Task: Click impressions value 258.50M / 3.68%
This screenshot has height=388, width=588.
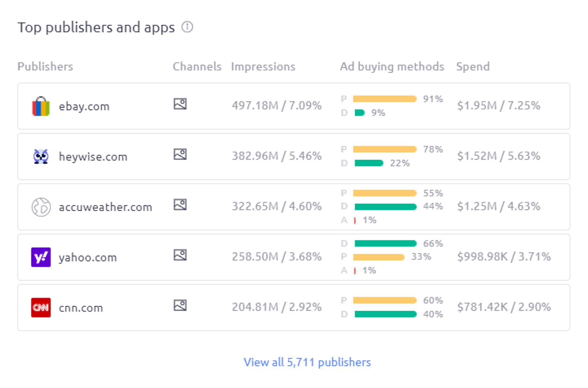Action: [x=277, y=257]
